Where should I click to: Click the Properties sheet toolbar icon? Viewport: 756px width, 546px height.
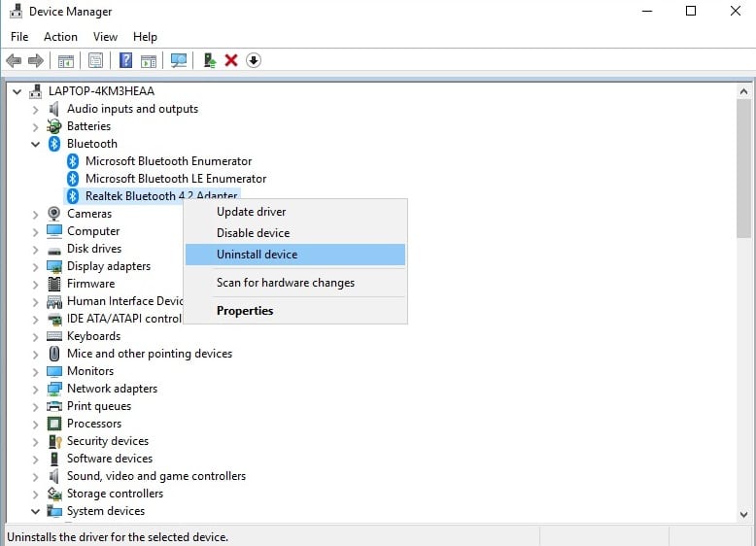(96, 60)
